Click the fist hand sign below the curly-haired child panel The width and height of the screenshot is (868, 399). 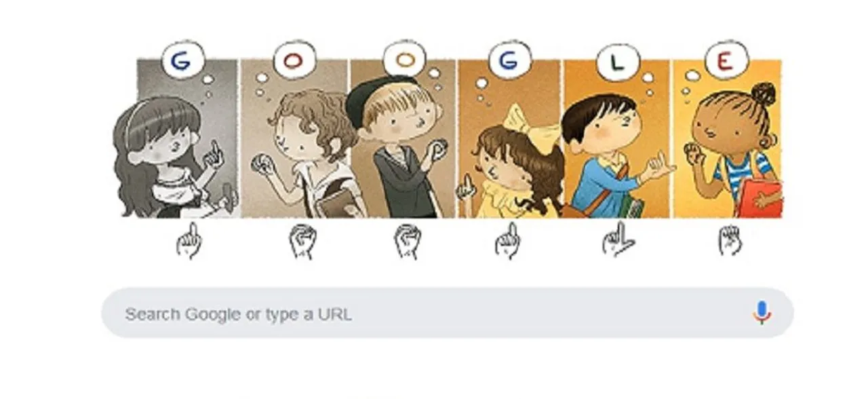coord(302,242)
